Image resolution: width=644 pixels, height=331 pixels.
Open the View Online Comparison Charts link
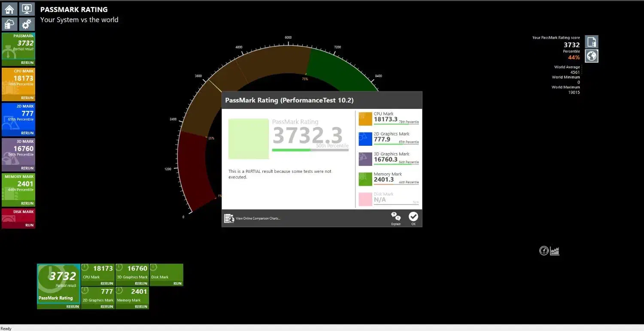pyautogui.click(x=258, y=219)
